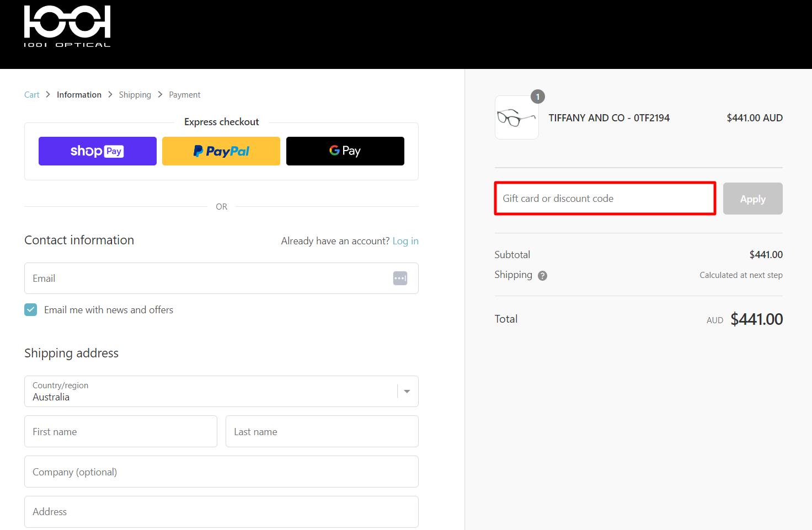This screenshot has width=812, height=530.
Task: Click the Tiffany glasses product thumbnail
Action: (x=516, y=117)
